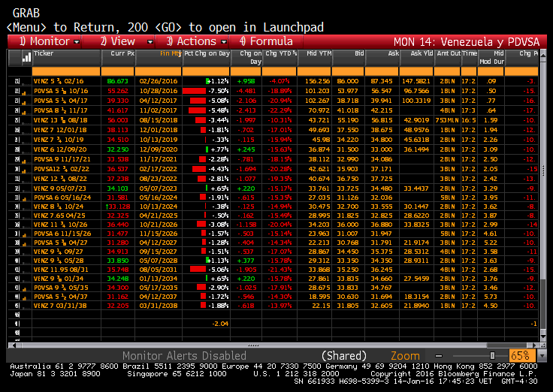The width and height of the screenshot is (553, 392).
Task: Select the VENZ 11.95 08/31 ticker
Action: (x=61, y=270)
